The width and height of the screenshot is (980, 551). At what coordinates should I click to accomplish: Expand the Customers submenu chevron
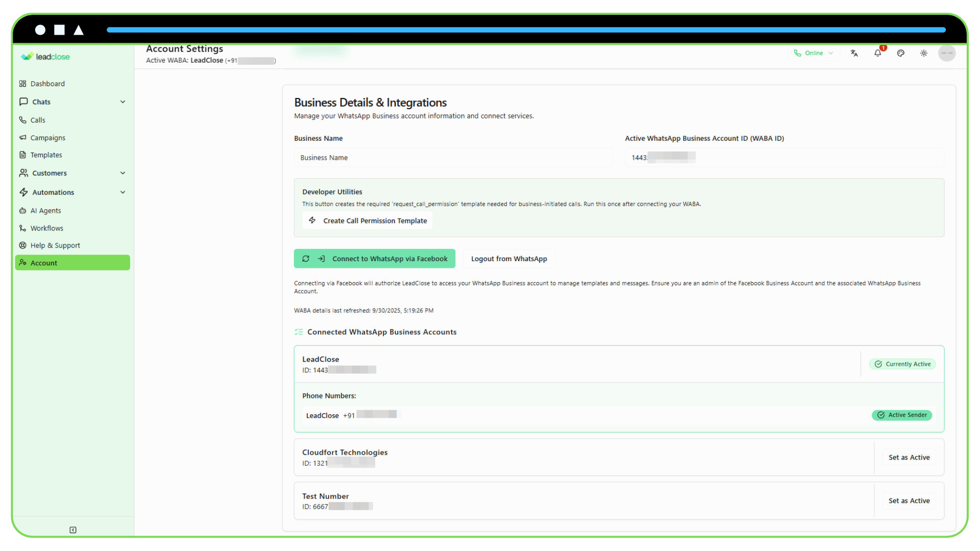pos(122,173)
